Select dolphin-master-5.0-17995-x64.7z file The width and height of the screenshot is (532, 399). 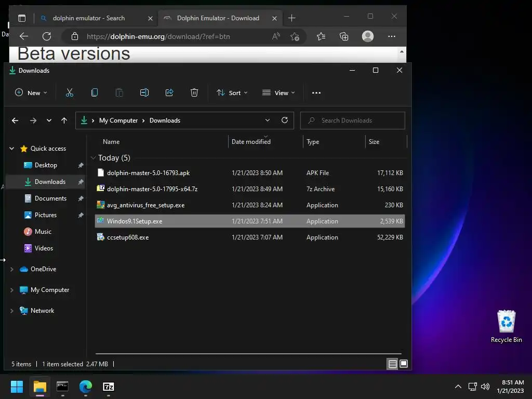click(250, 189)
